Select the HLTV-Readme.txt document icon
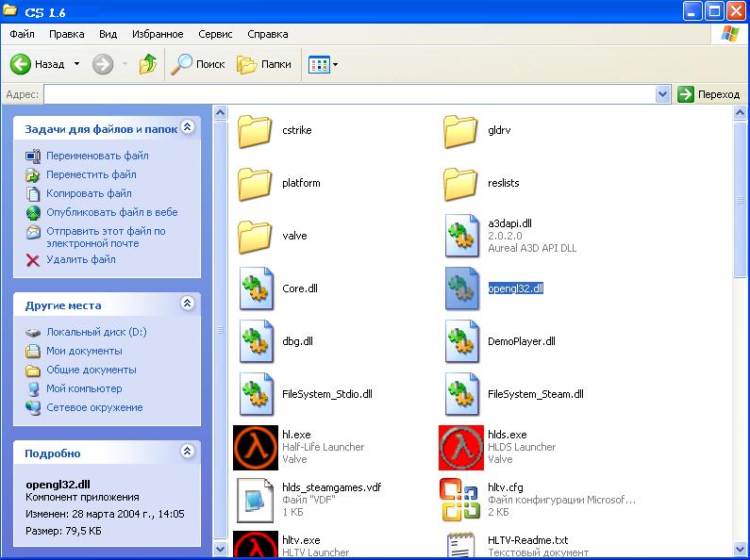Screen dimensions: 750x560 [461, 545]
